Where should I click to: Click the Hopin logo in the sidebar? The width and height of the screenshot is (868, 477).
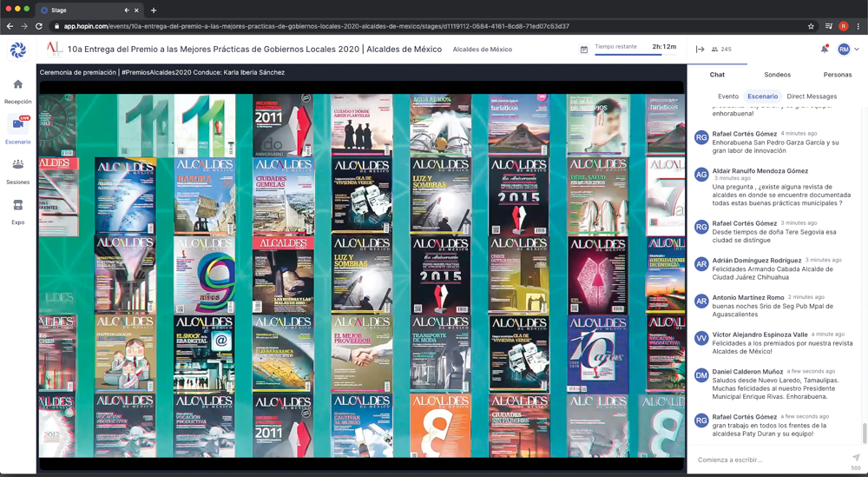(17, 50)
